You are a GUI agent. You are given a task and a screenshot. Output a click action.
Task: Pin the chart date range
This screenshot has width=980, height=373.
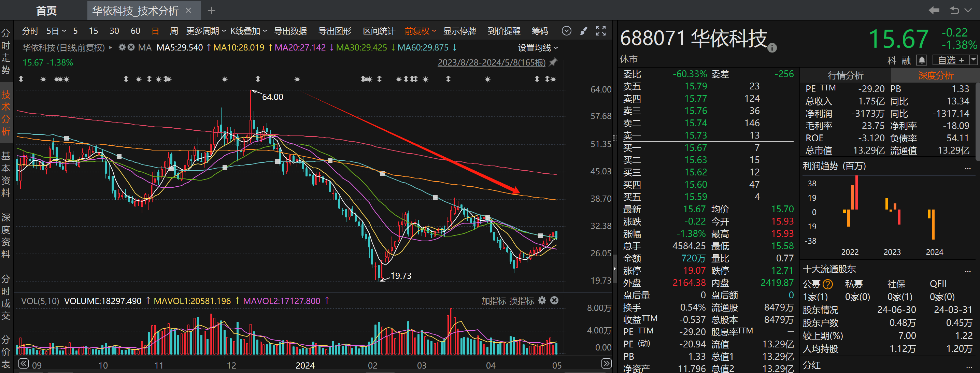coord(553,62)
